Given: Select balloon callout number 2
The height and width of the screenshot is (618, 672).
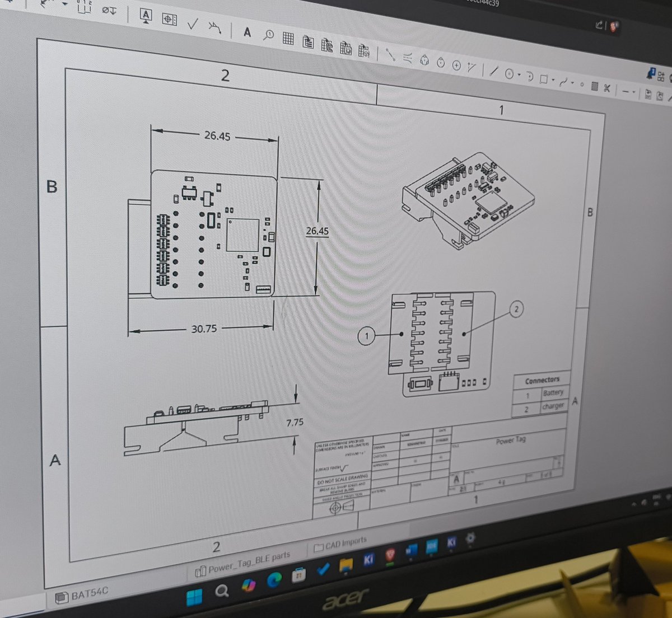Looking at the screenshot, I should (x=516, y=309).
